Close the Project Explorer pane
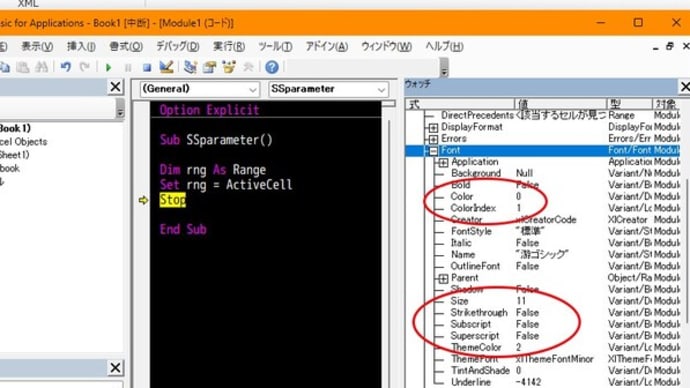 [x=115, y=87]
